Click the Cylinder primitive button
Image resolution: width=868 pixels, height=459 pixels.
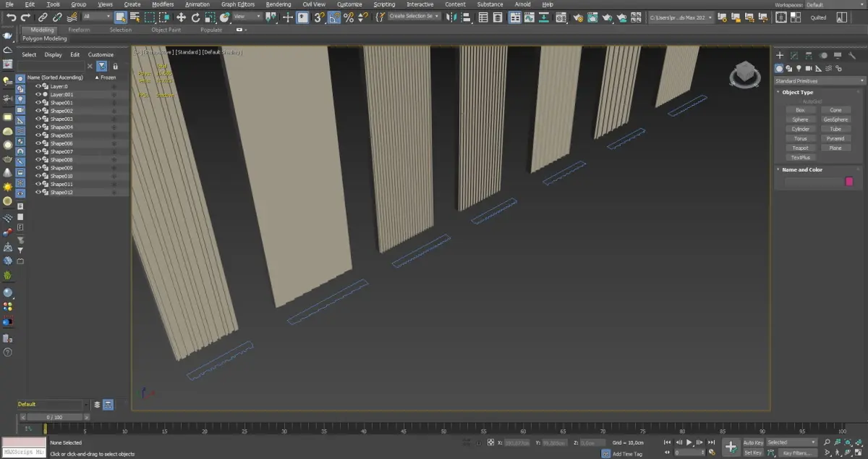pos(800,129)
